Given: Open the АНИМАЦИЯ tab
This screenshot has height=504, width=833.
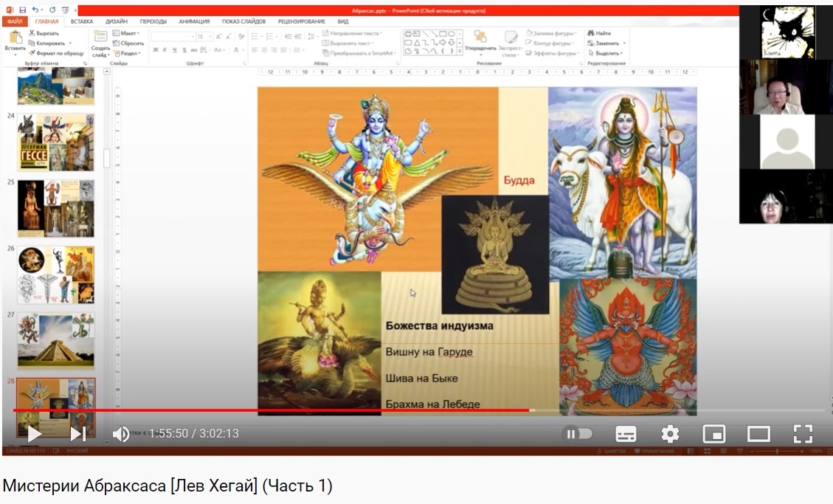Looking at the screenshot, I should pos(194,21).
